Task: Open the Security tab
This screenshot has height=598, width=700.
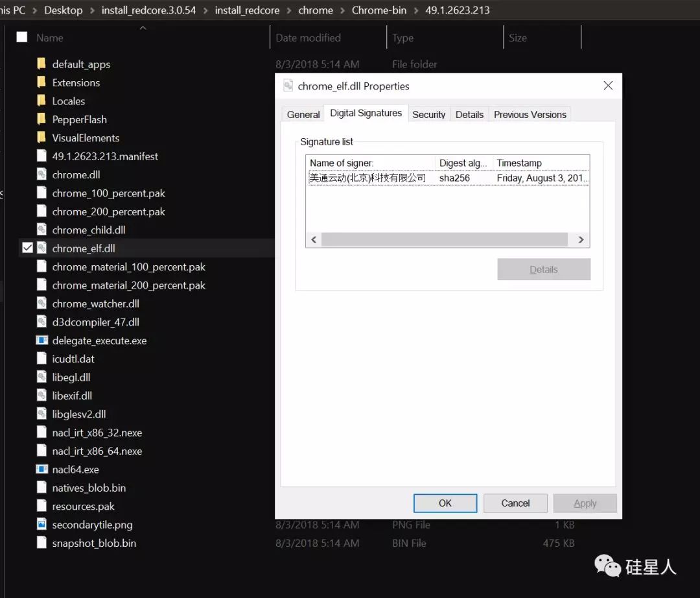Action: (x=428, y=114)
